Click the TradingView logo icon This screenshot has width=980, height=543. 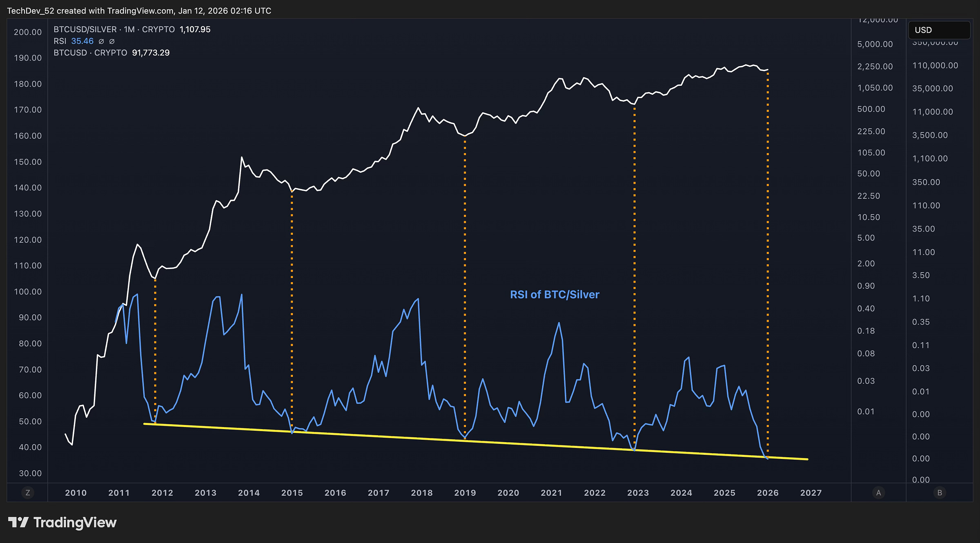18,522
